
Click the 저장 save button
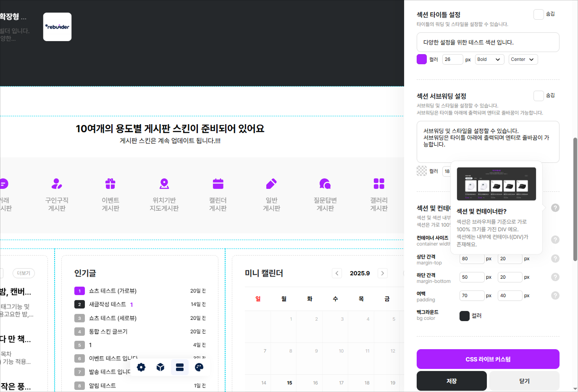(452, 381)
